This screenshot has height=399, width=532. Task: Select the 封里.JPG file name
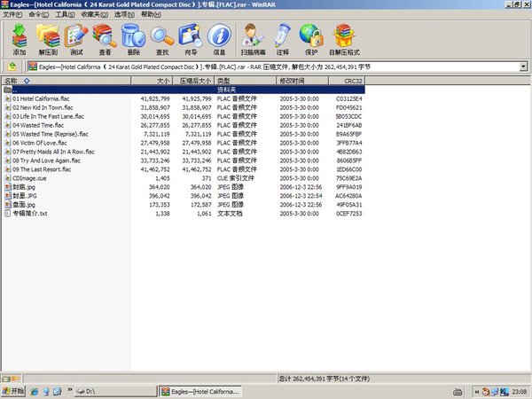[25, 196]
